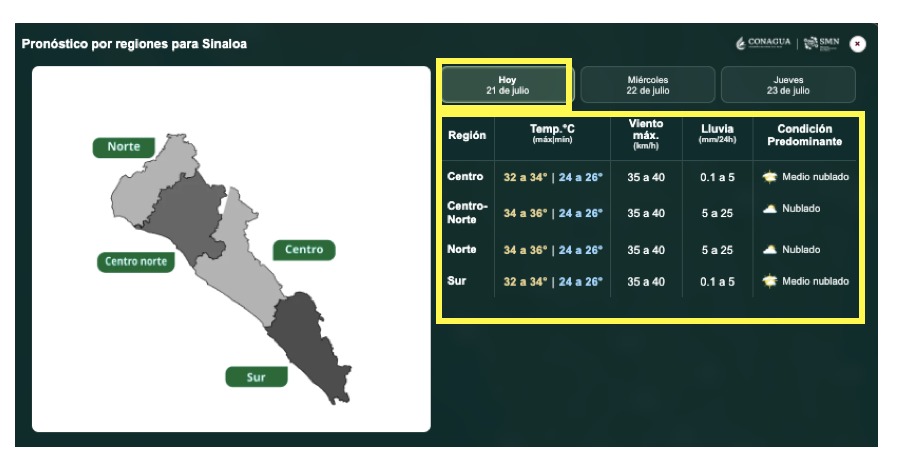
Task: Select the Hoy 21 de julio tab
Action: tap(507, 85)
